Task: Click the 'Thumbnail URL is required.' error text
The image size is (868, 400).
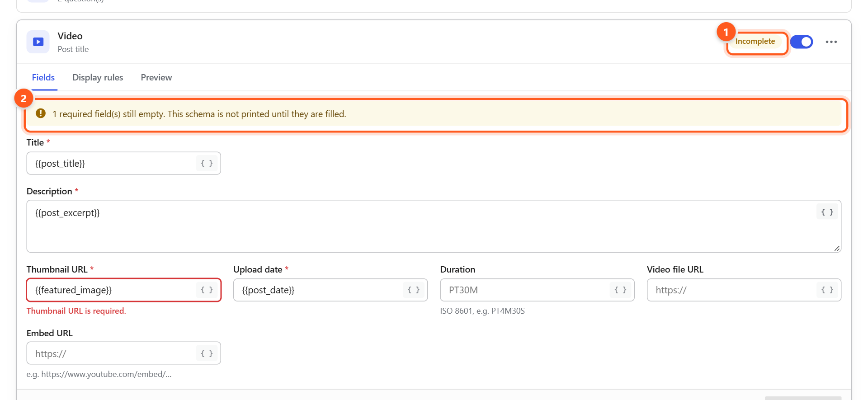Action: [x=76, y=311]
